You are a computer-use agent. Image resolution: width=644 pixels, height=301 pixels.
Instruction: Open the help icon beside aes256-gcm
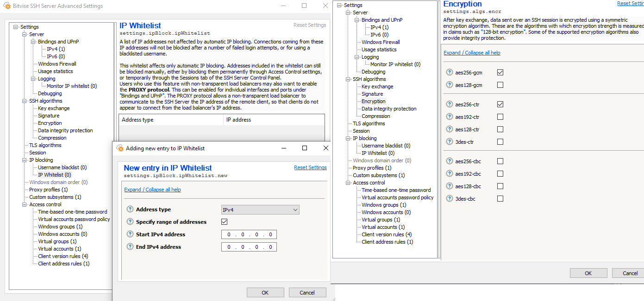[449, 73]
